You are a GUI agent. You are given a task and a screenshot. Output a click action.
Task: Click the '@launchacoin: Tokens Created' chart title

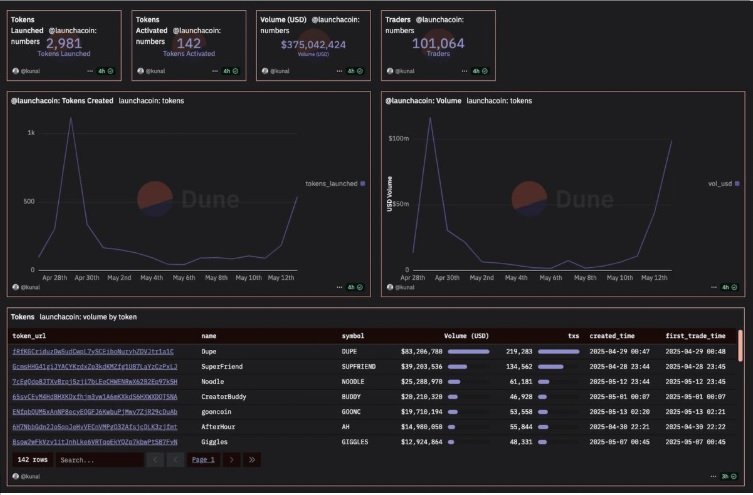62,101
